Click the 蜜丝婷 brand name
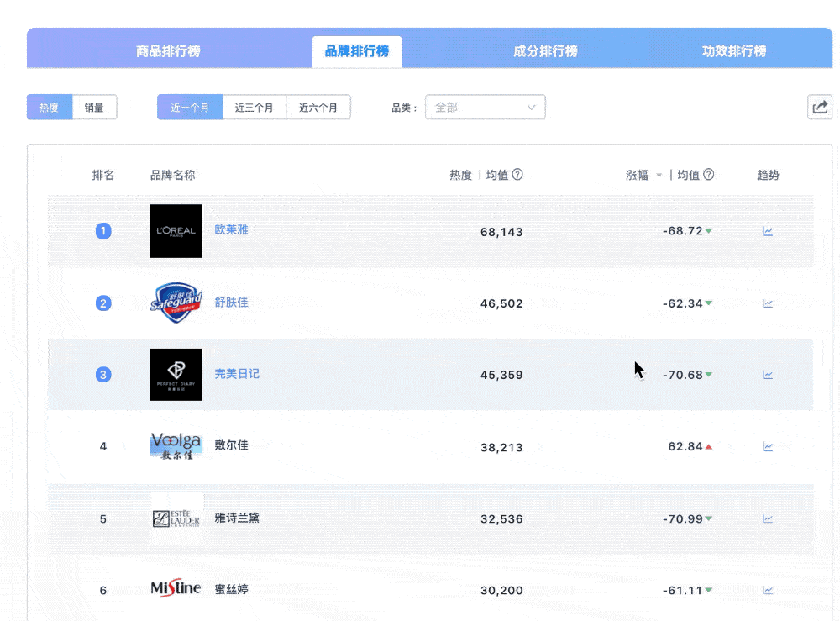Image resolution: width=840 pixels, height=621 pixels. [232, 589]
